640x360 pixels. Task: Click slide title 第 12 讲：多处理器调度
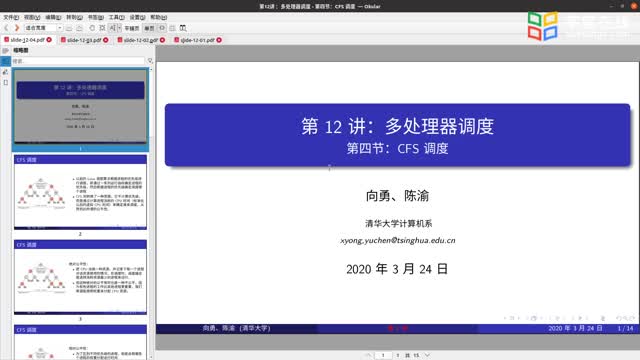[x=398, y=126]
